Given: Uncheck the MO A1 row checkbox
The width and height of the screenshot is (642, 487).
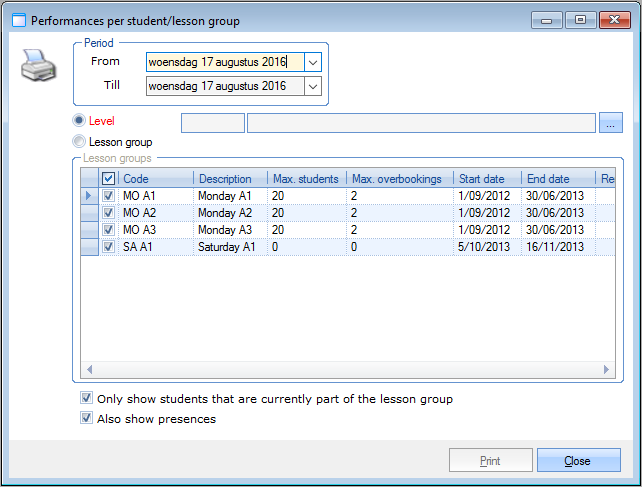Looking at the screenshot, I should point(109,196).
